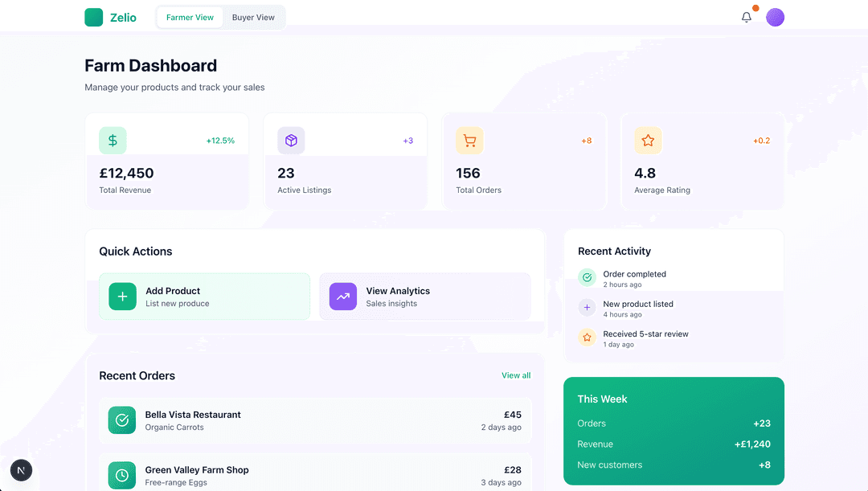The height and width of the screenshot is (491, 868).
Task: Open Add Product quick action
Action: (x=204, y=297)
